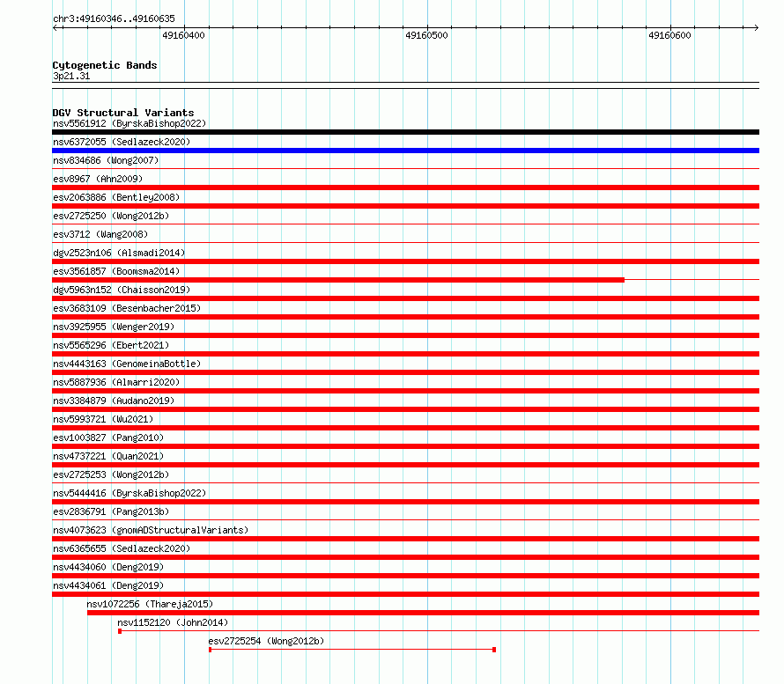
Task: Select the black nsv5561912 variant bar
Action: (x=405, y=132)
